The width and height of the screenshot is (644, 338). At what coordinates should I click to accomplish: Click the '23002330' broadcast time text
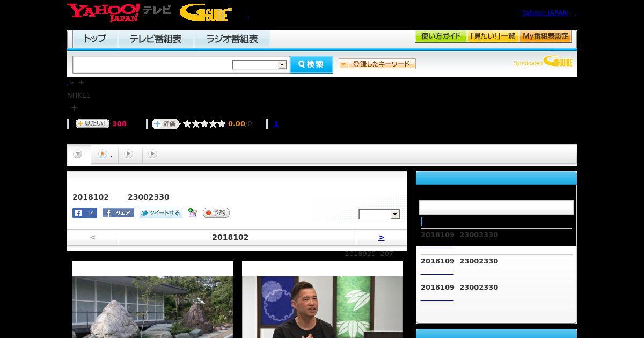149,197
